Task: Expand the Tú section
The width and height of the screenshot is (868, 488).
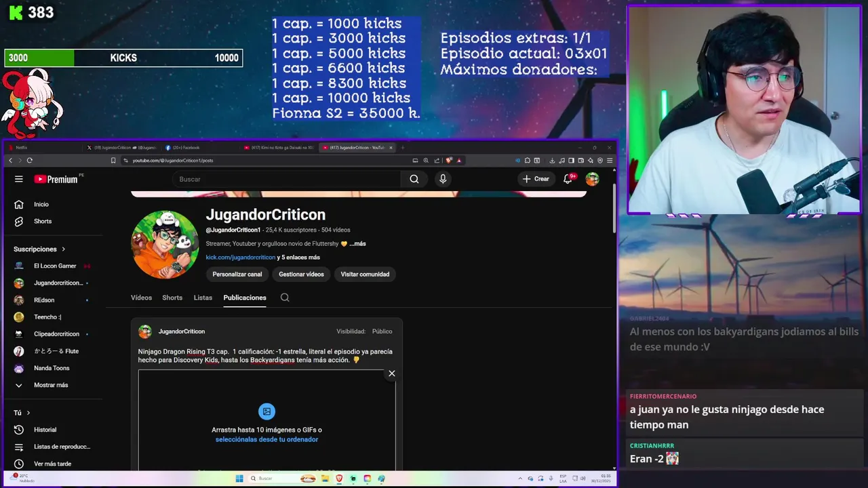Action: click(22, 413)
